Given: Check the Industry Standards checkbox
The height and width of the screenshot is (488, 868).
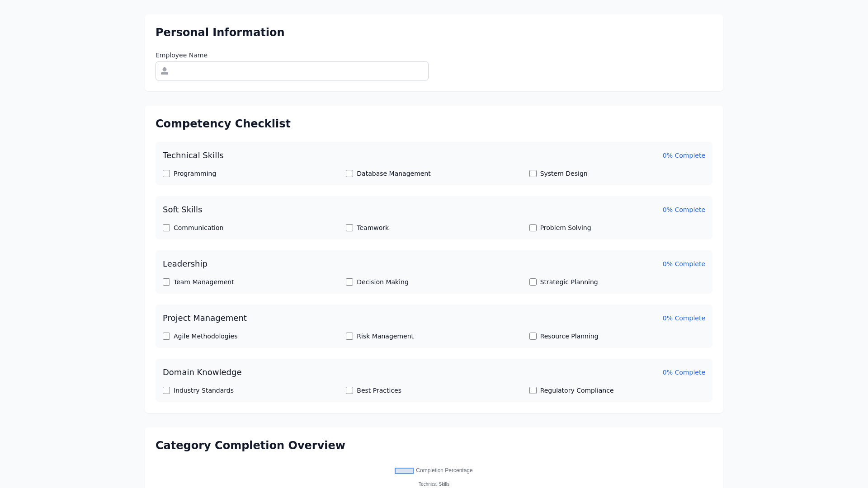Looking at the screenshot, I should (166, 390).
